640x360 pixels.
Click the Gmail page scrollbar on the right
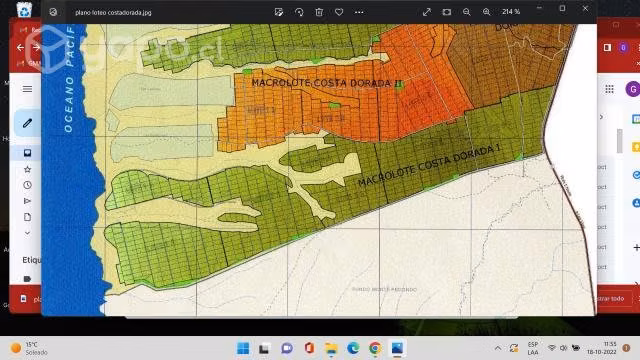click(x=620, y=141)
